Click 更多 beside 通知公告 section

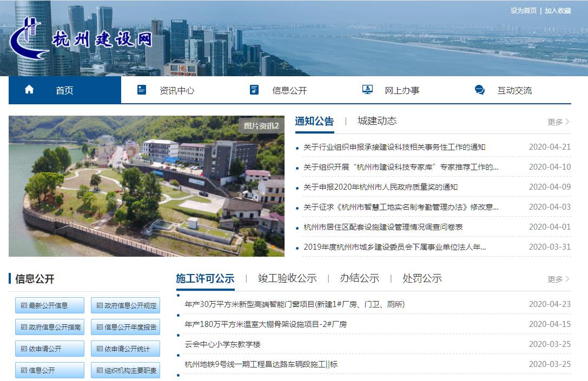pyautogui.click(x=558, y=122)
